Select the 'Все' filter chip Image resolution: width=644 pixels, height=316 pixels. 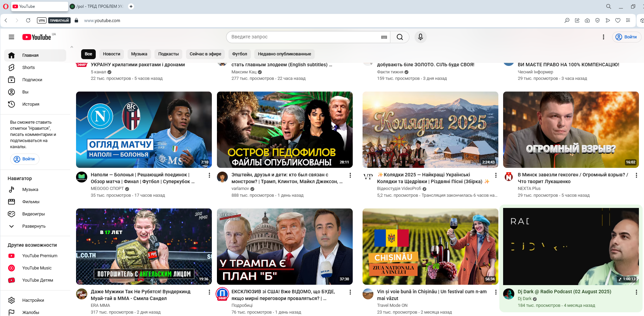click(x=88, y=54)
